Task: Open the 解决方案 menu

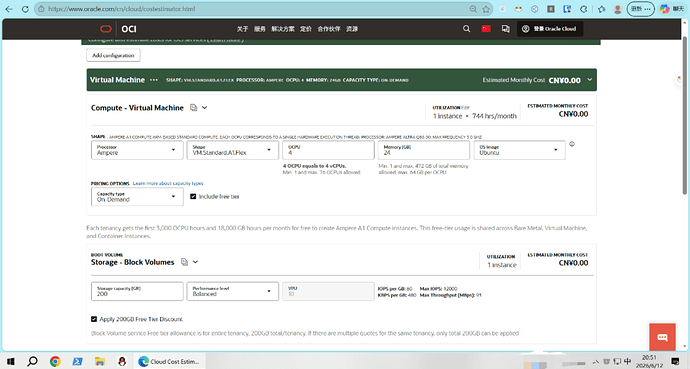Action: pos(283,29)
